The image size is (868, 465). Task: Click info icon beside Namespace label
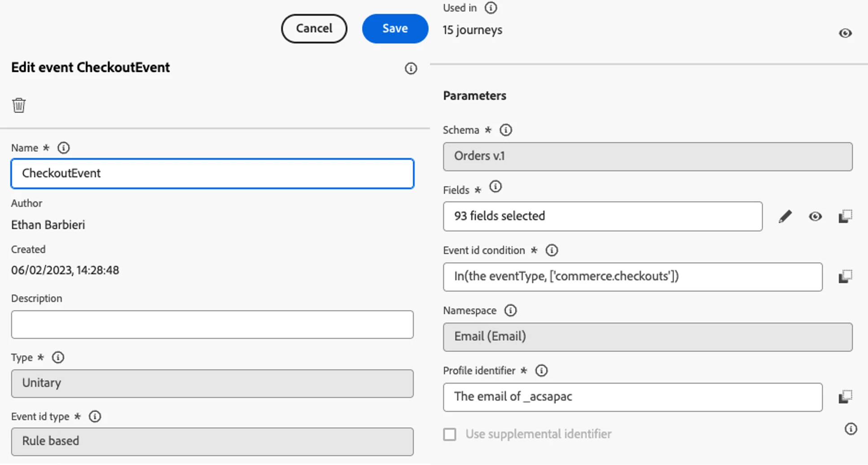tap(510, 311)
